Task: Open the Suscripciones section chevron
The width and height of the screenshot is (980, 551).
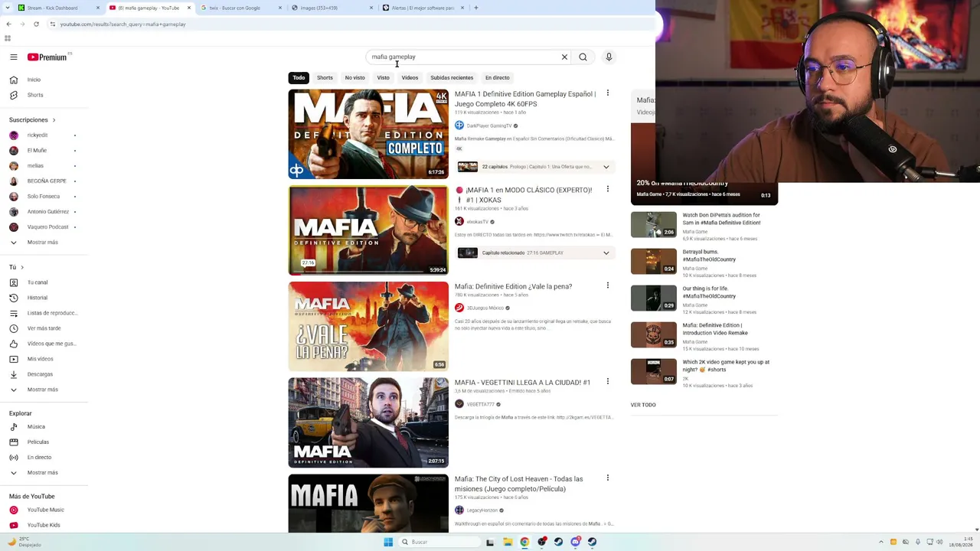Action: [54, 120]
